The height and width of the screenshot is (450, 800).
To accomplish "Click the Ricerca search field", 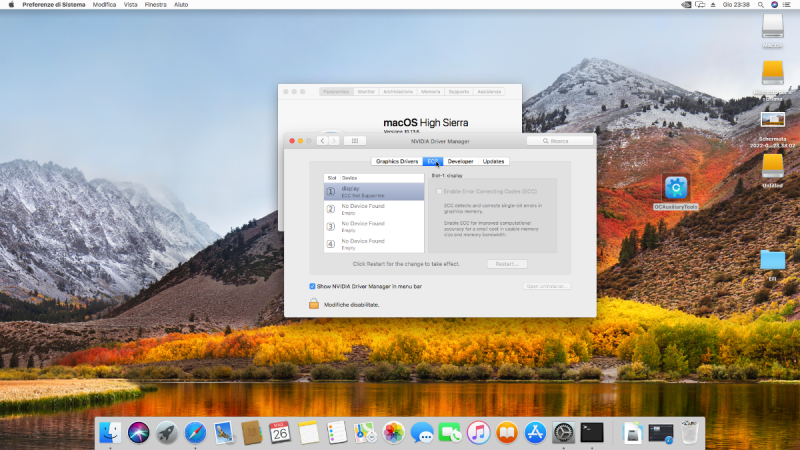I will [x=560, y=141].
